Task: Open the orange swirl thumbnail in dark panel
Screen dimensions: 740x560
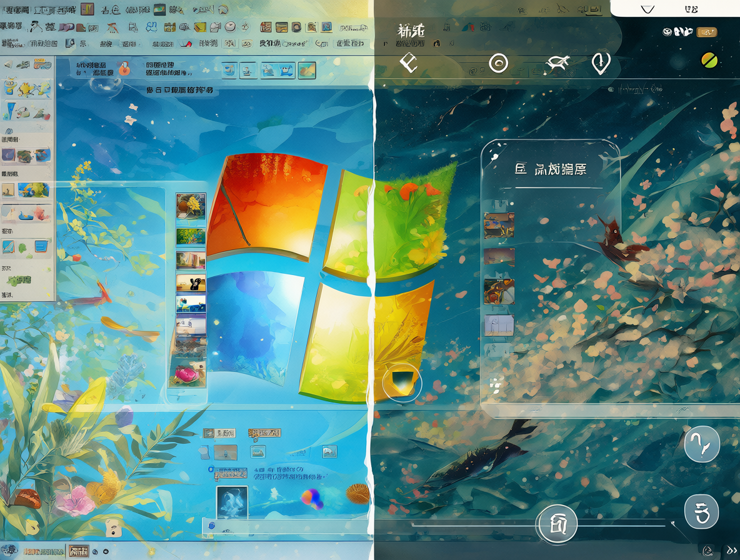Action: (499, 291)
